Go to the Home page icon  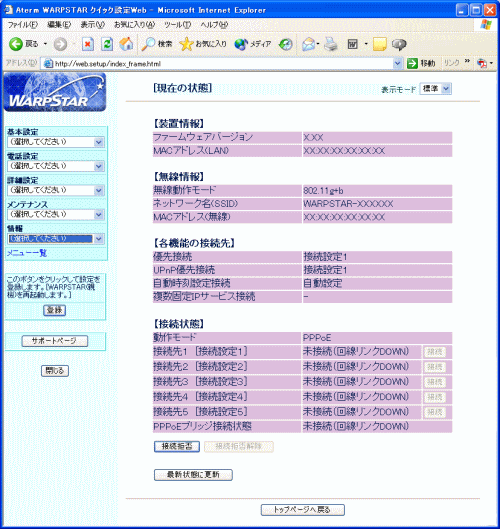pos(126,44)
